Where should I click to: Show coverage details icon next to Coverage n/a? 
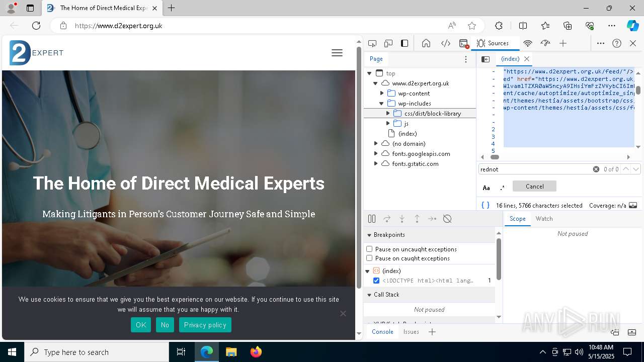click(x=633, y=205)
